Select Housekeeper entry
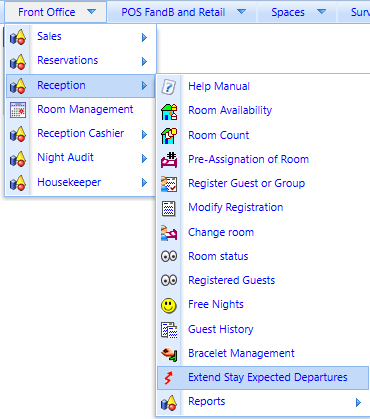This screenshot has width=370, height=419. point(81,183)
